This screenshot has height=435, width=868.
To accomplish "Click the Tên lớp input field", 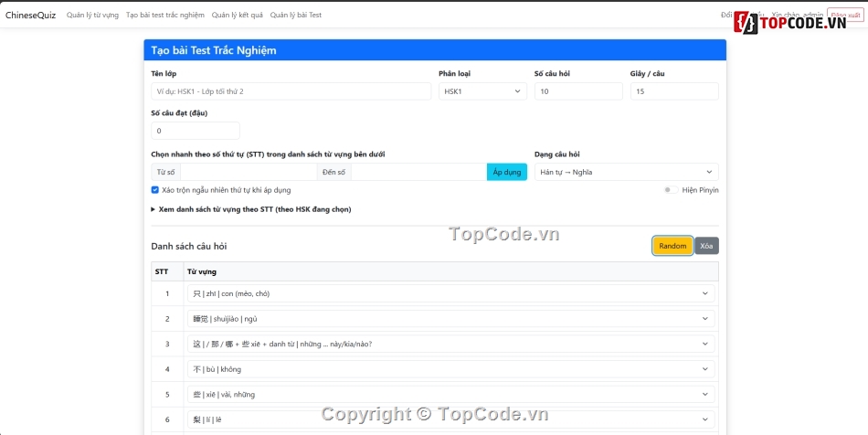I will 291,91.
